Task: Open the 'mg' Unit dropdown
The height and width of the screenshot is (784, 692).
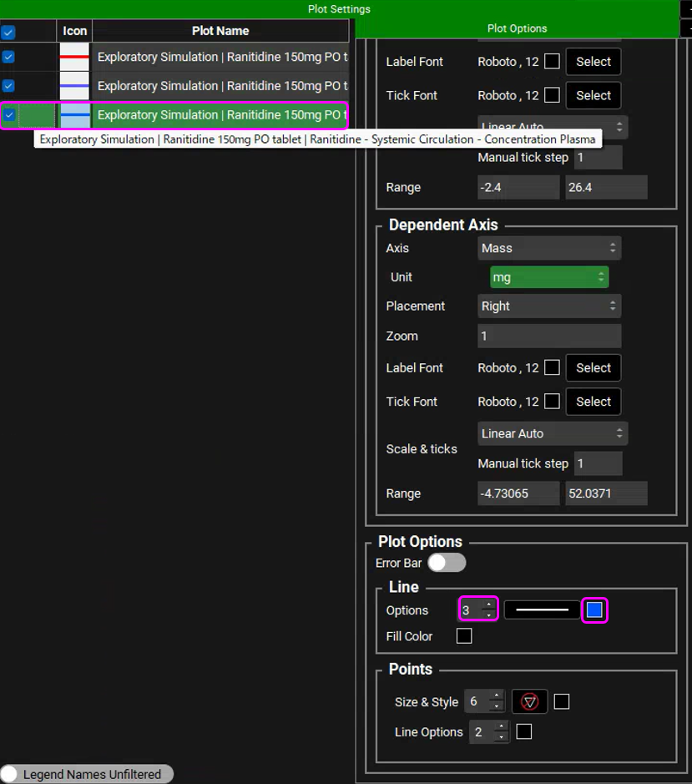Action: click(x=548, y=277)
